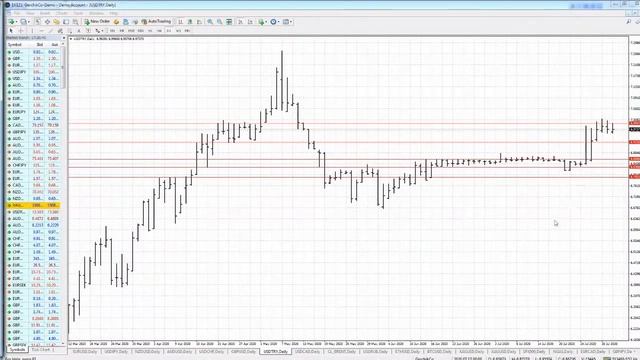This screenshot has width=640, height=360.
Task: Toggle chart shift icon
Action: point(250,22)
